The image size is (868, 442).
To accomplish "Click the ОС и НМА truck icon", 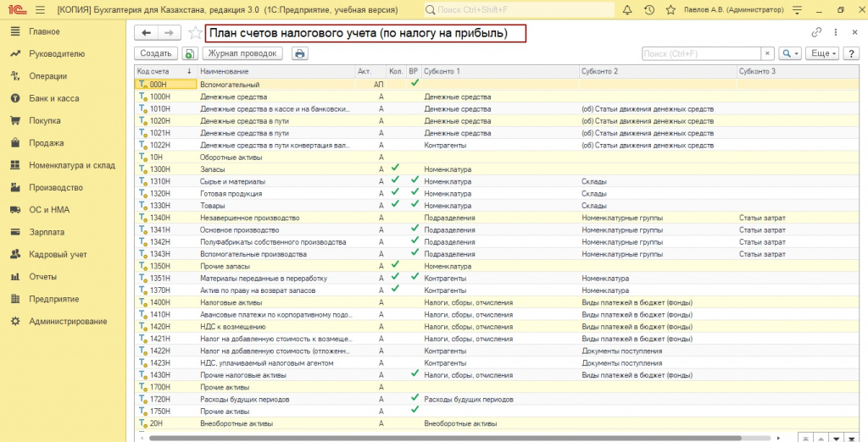I will (x=15, y=210).
